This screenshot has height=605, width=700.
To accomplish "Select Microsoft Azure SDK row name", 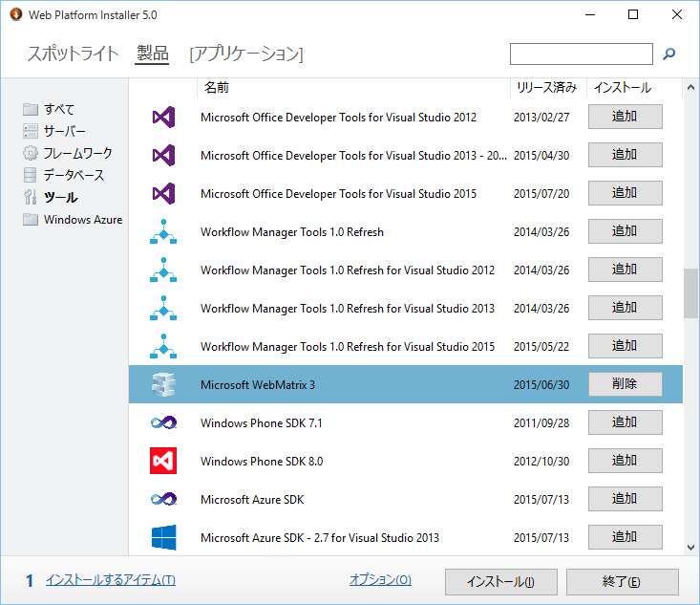I will click(x=252, y=499).
